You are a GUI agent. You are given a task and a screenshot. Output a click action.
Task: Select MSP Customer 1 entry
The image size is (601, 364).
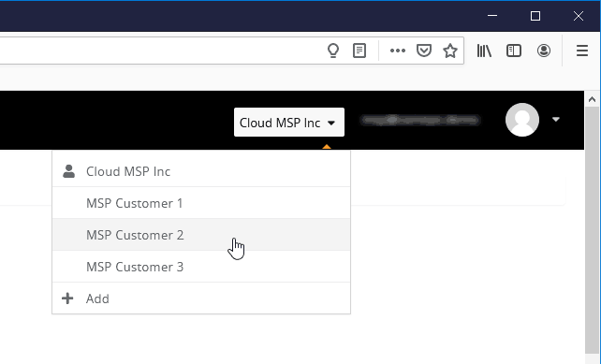[201, 203]
